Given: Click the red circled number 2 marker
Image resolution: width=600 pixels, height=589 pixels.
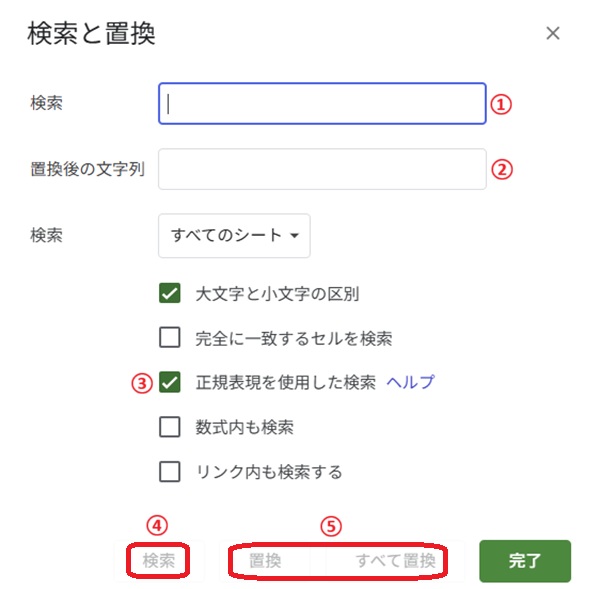Looking at the screenshot, I should click(502, 169).
